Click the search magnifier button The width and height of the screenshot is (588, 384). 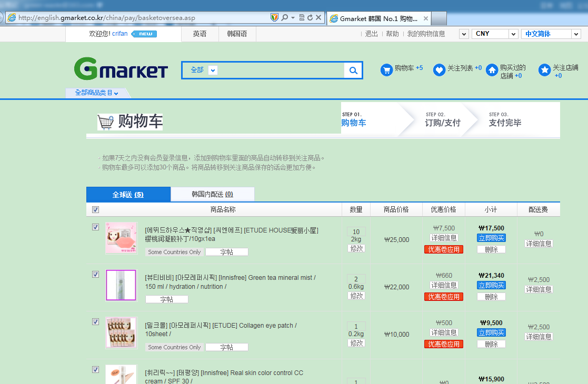353,70
